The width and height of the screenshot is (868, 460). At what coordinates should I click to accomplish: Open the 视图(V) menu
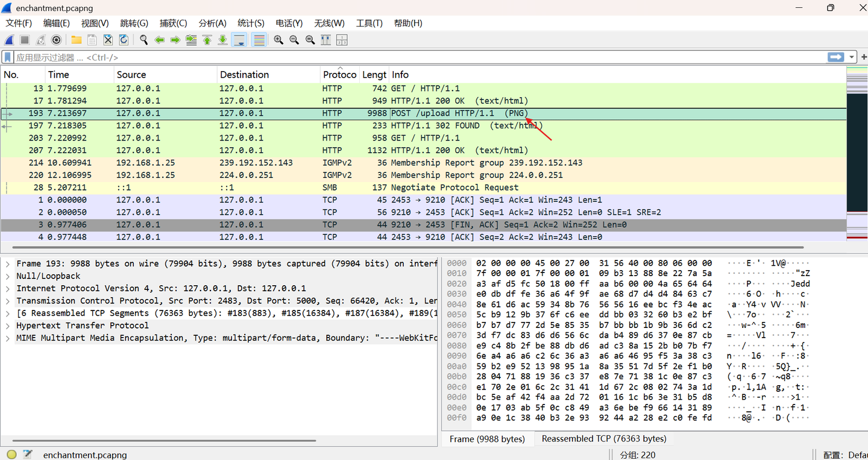click(95, 23)
